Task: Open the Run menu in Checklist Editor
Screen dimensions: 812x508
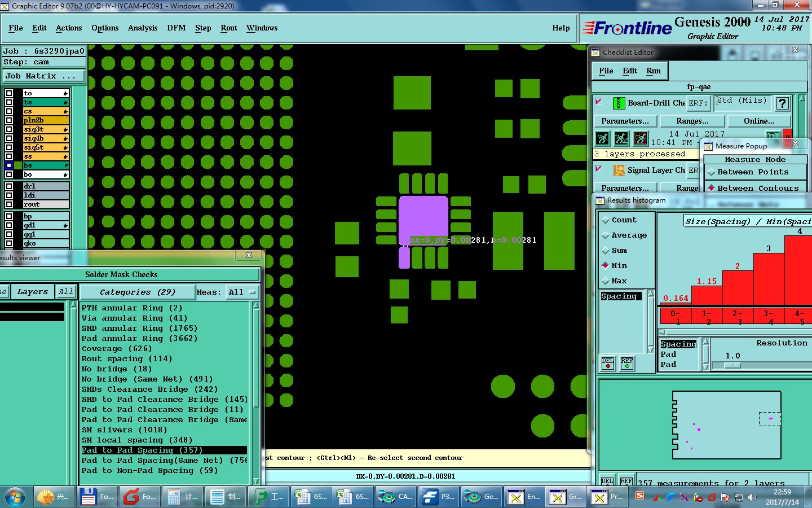Action: pyautogui.click(x=654, y=71)
